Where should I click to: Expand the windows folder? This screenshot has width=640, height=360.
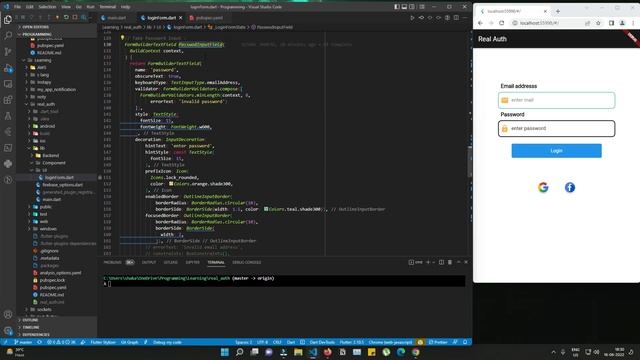click(48, 229)
